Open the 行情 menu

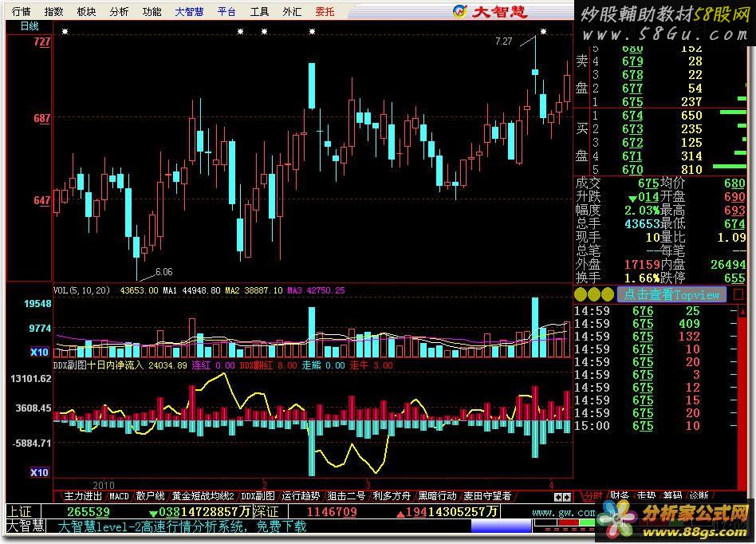pyautogui.click(x=21, y=11)
